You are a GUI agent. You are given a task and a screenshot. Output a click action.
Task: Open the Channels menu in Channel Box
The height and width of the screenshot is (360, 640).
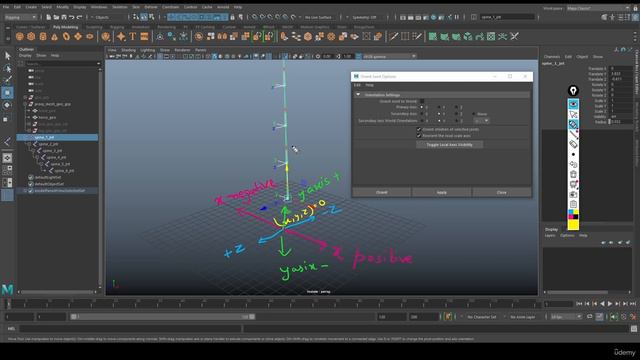click(552, 57)
